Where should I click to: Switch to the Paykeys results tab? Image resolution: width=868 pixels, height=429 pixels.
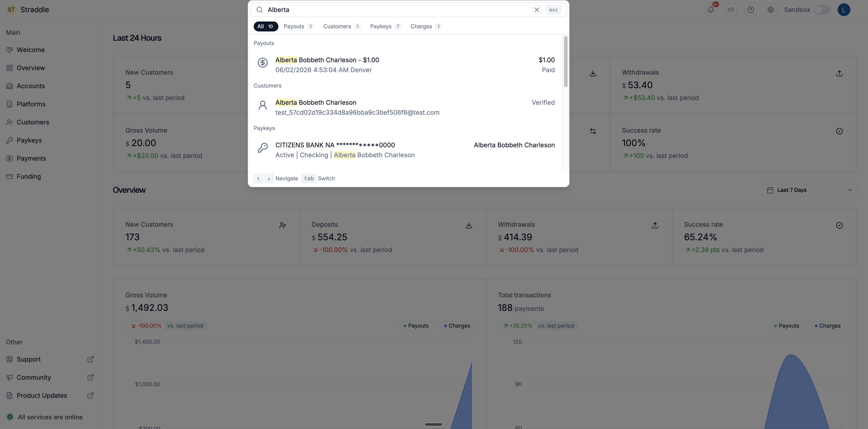click(x=386, y=26)
